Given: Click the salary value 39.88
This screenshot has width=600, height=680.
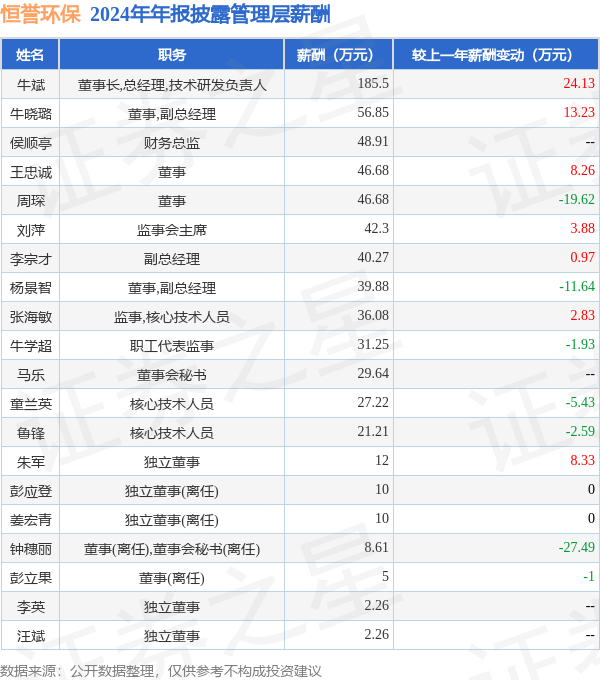Looking at the screenshot, I should click(373, 287).
